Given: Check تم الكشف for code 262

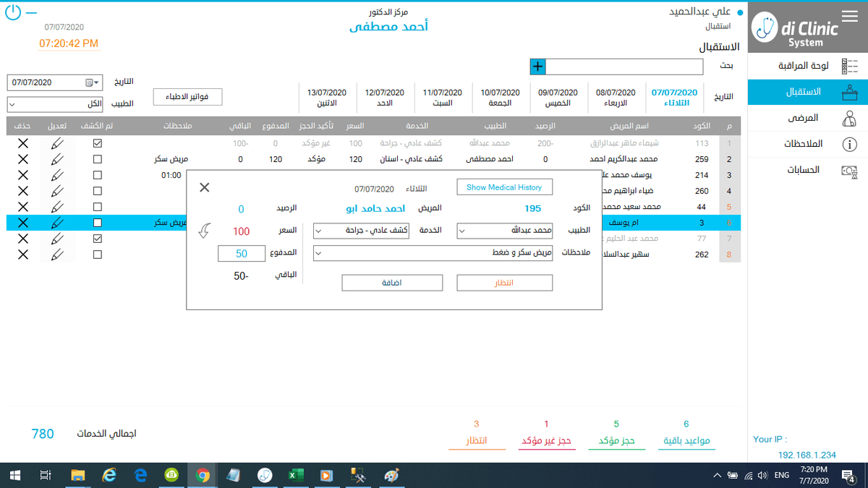Looking at the screenshot, I should tap(98, 254).
